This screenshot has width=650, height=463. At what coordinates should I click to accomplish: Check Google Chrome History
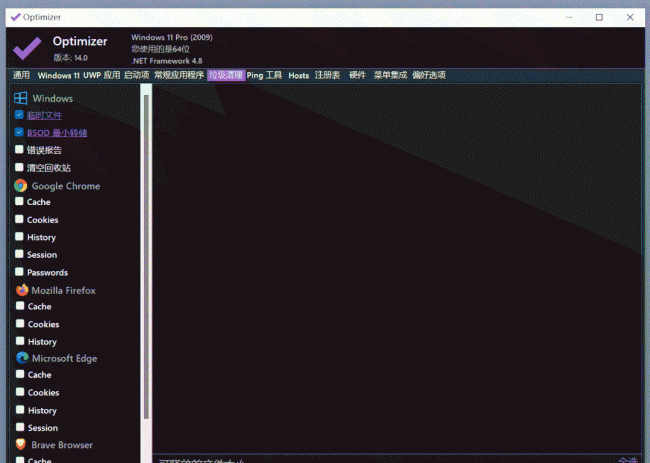click(x=19, y=236)
